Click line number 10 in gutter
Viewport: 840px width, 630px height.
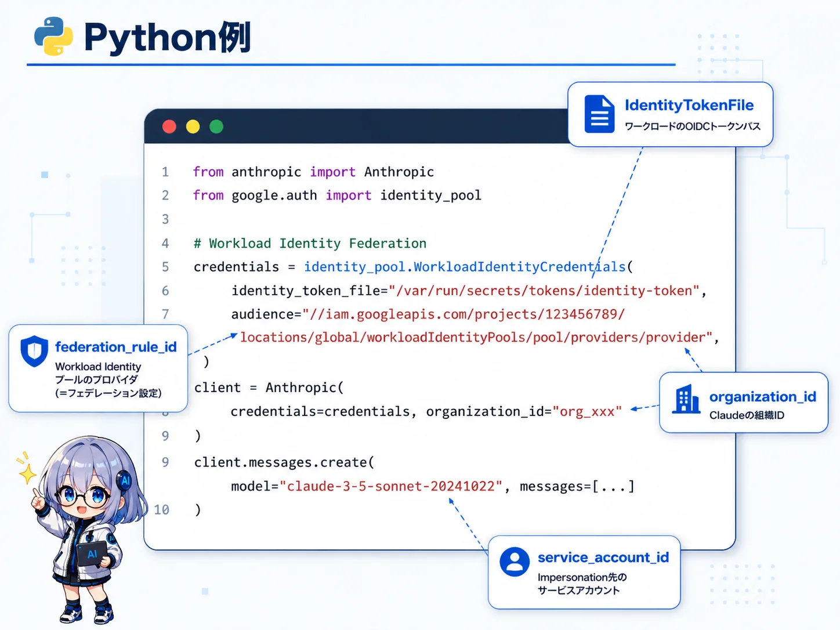161,510
